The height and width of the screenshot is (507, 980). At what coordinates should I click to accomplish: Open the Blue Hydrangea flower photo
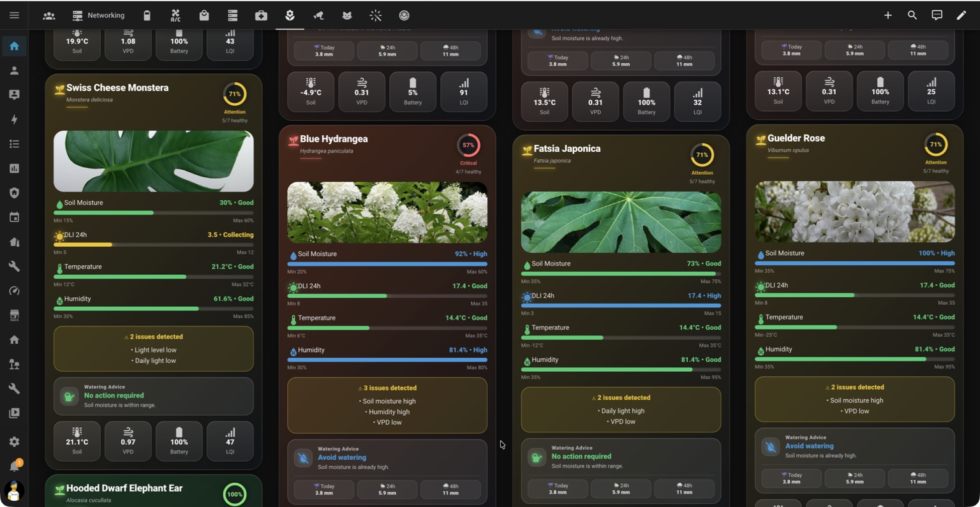[x=387, y=212]
